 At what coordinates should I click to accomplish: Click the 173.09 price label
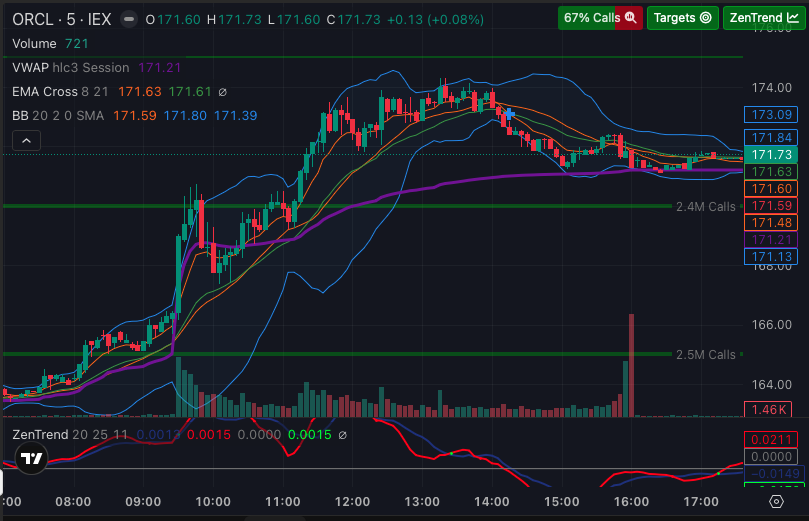click(771, 115)
